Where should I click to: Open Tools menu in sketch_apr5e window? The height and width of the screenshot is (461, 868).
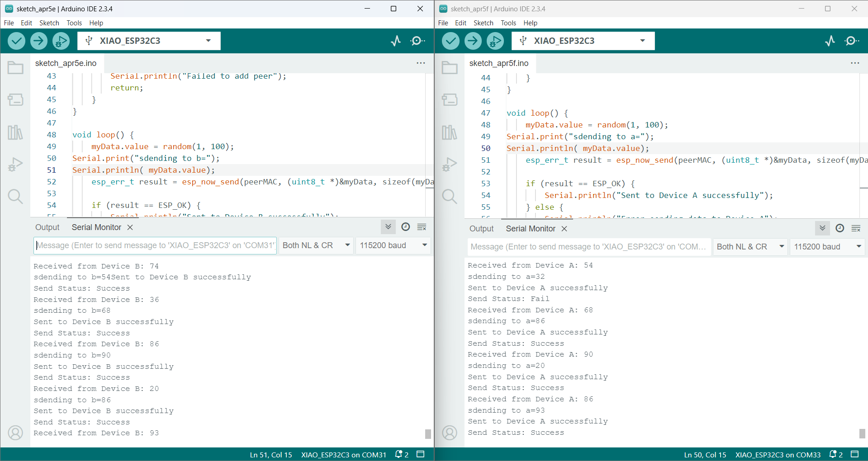[x=74, y=23]
